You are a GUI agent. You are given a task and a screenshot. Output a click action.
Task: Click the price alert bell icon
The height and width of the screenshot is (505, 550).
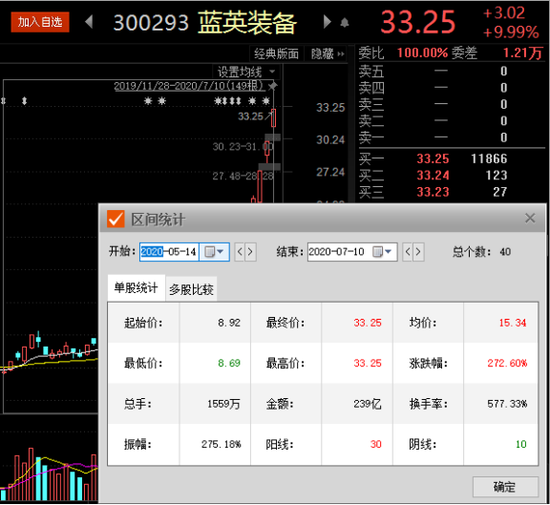pyautogui.click(x=344, y=23)
